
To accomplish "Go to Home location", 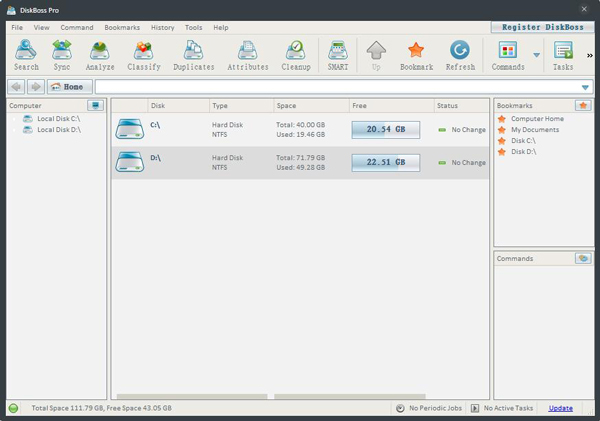I will coord(70,87).
